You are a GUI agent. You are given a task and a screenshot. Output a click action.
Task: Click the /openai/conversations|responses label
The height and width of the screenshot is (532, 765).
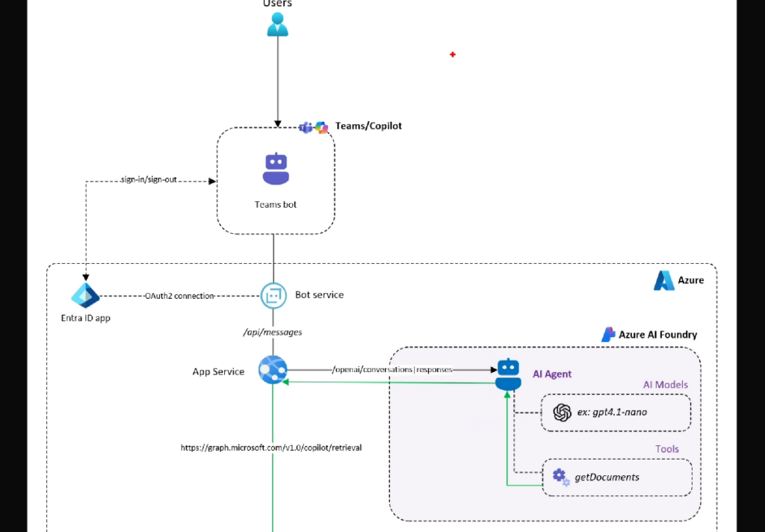(x=392, y=369)
